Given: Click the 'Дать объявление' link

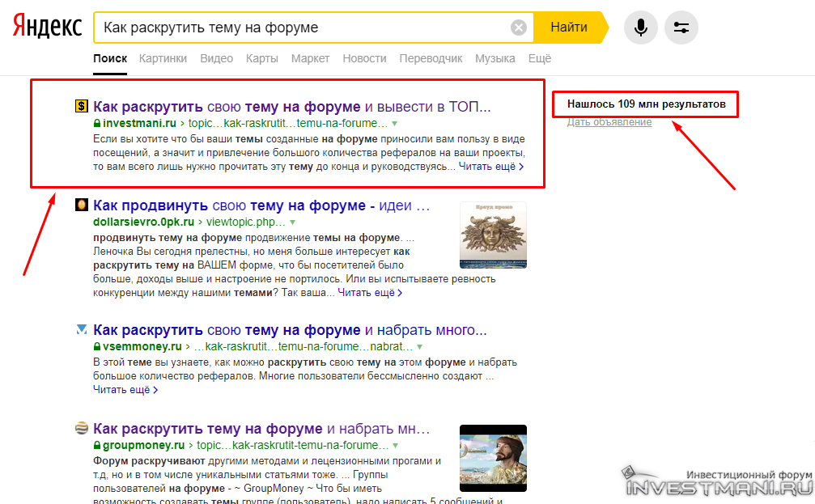Looking at the screenshot, I should [x=609, y=121].
